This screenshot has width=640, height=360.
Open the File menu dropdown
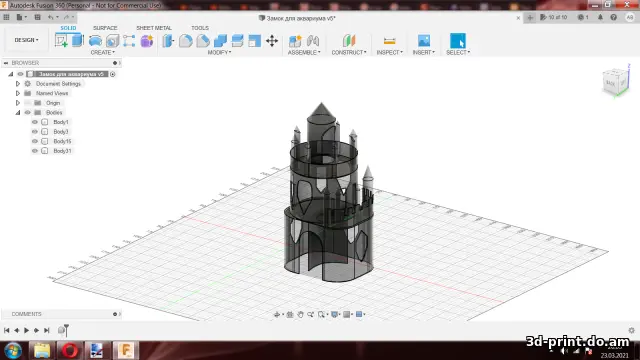21,17
